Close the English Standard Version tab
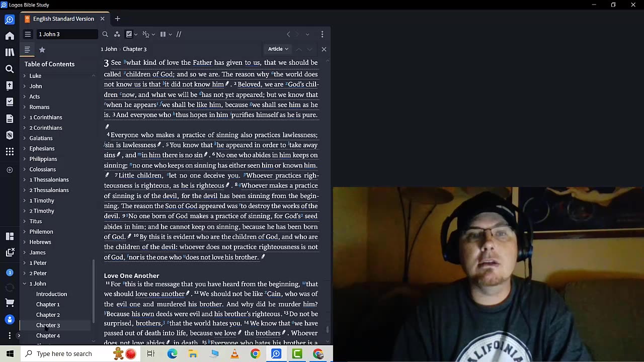The height and width of the screenshot is (362, 644). pyautogui.click(x=102, y=19)
